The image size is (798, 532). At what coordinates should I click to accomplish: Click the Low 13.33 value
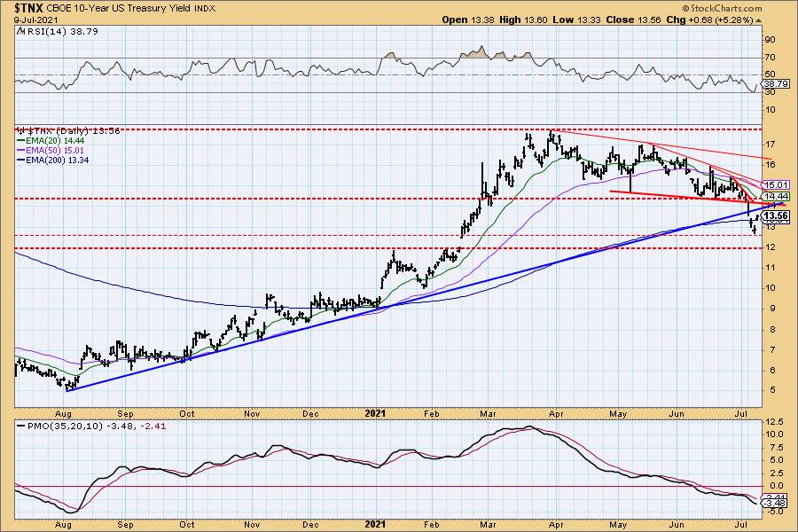tap(576, 20)
